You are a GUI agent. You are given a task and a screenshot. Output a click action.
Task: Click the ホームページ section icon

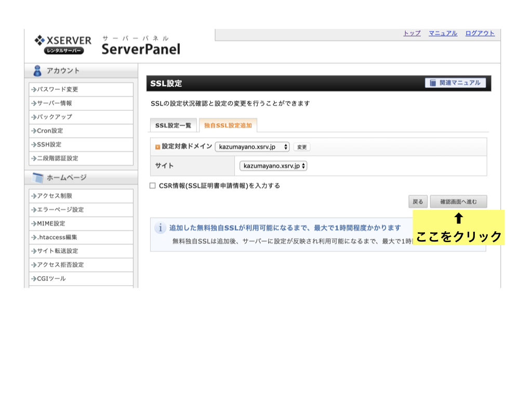point(37,178)
